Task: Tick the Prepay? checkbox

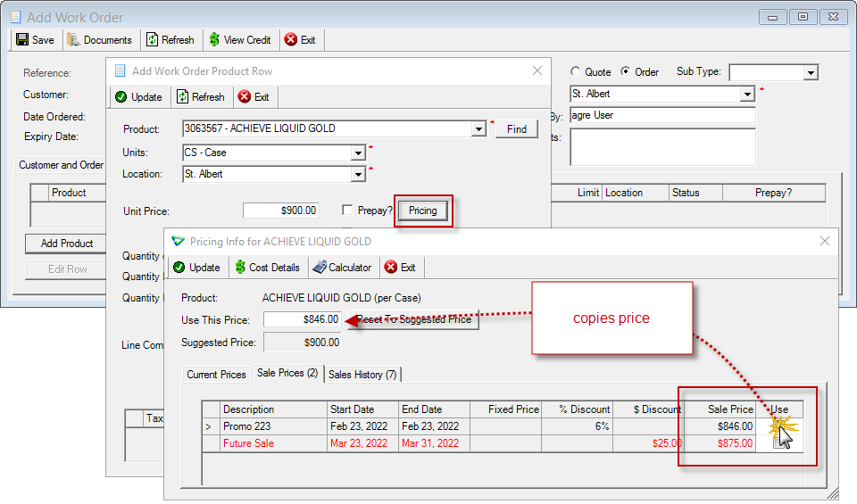Action: click(347, 211)
